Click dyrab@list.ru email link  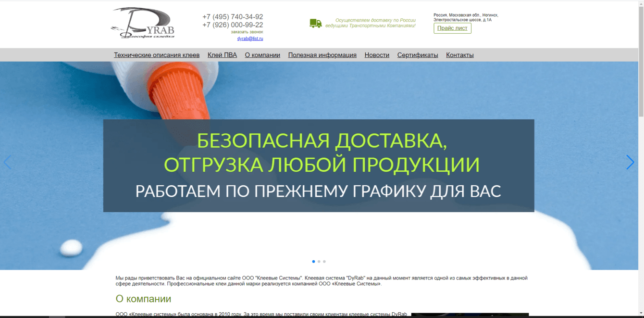pos(250,38)
